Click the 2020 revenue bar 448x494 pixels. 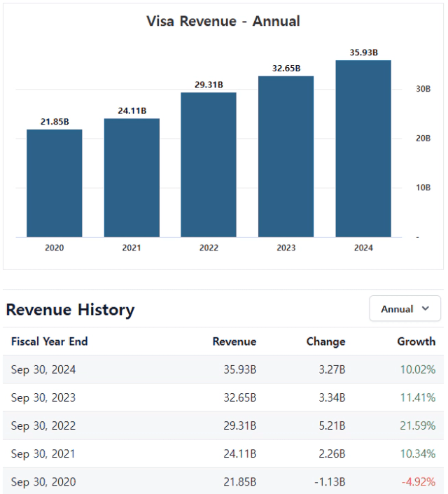pyautogui.click(x=54, y=183)
